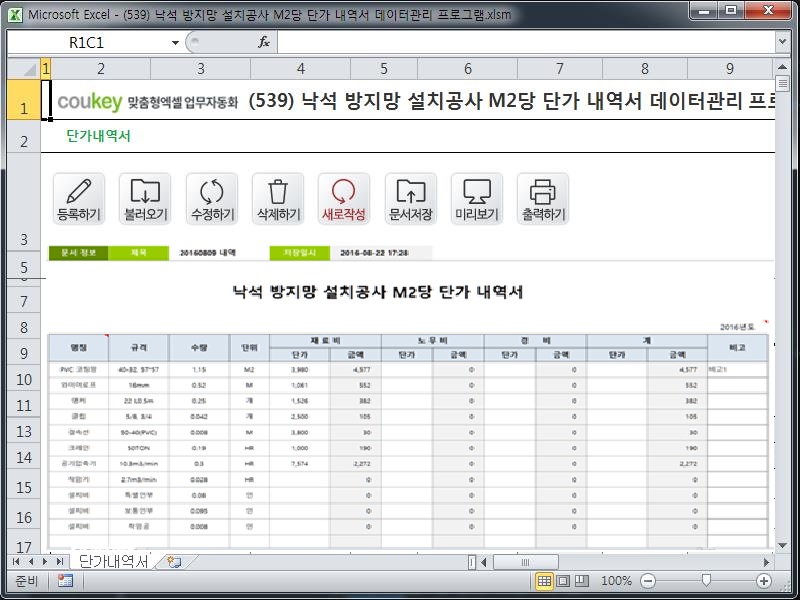The image size is (800, 600).
Task: Switch to Normal view
Action: click(x=544, y=581)
